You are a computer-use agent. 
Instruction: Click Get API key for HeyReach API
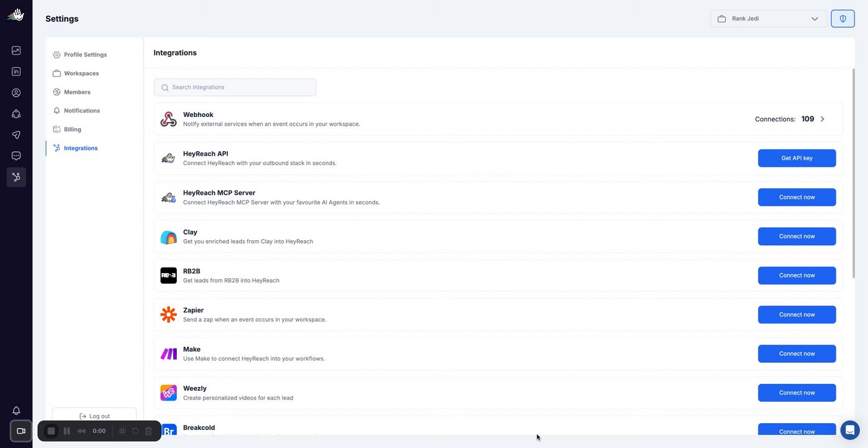click(797, 158)
